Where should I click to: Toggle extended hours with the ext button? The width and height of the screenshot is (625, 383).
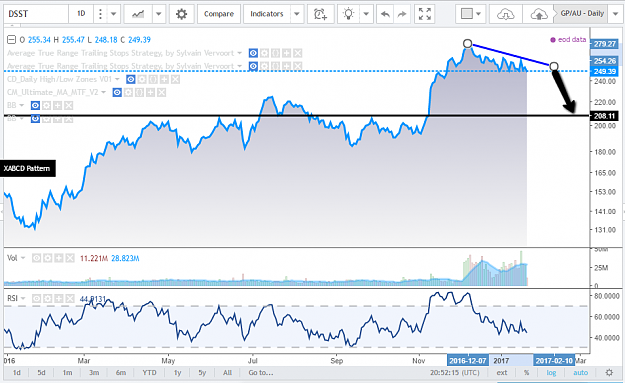pyautogui.click(x=502, y=373)
